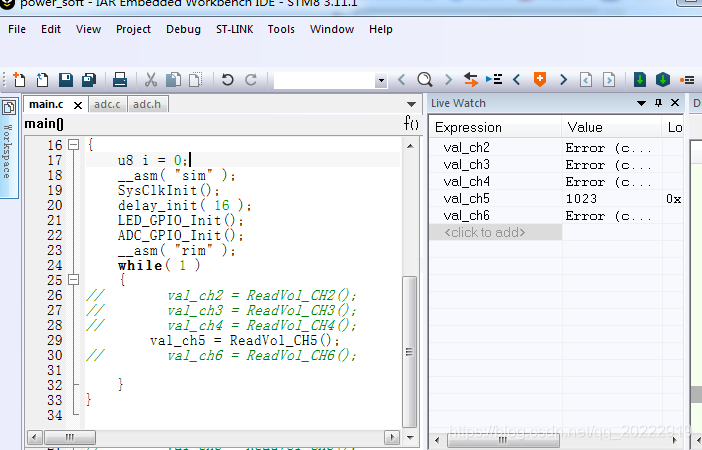Click the Undo arrow icon

click(x=227, y=79)
